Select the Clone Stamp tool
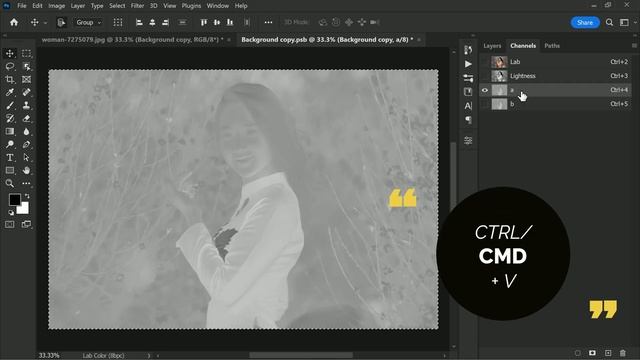The height and width of the screenshot is (360, 640). tap(27, 106)
